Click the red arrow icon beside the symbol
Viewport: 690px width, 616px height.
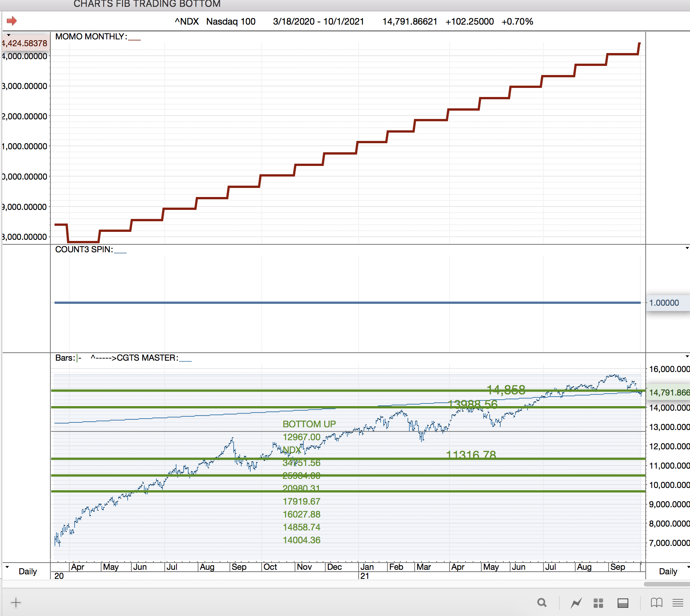[x=12, y=21]
